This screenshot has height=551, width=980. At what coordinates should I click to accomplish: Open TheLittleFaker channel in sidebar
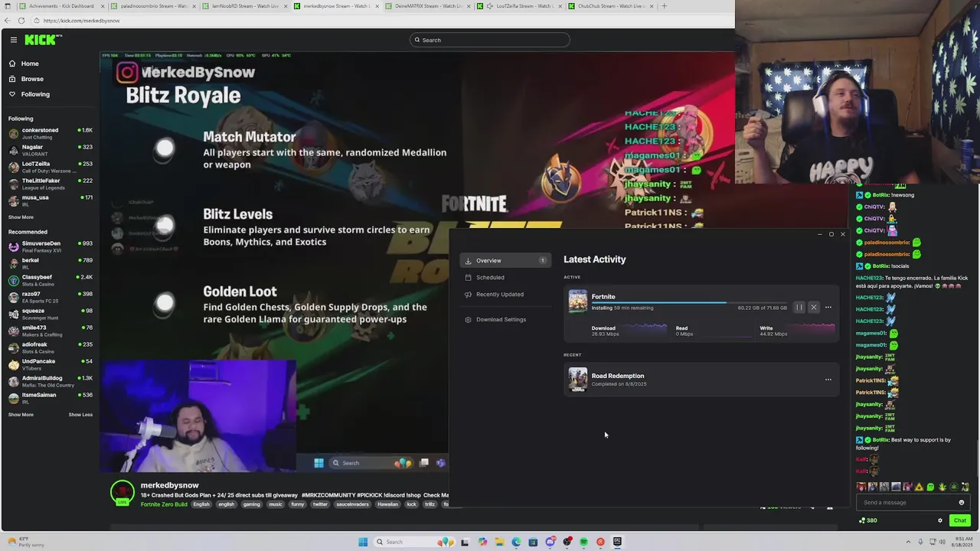tap(50, 184)
